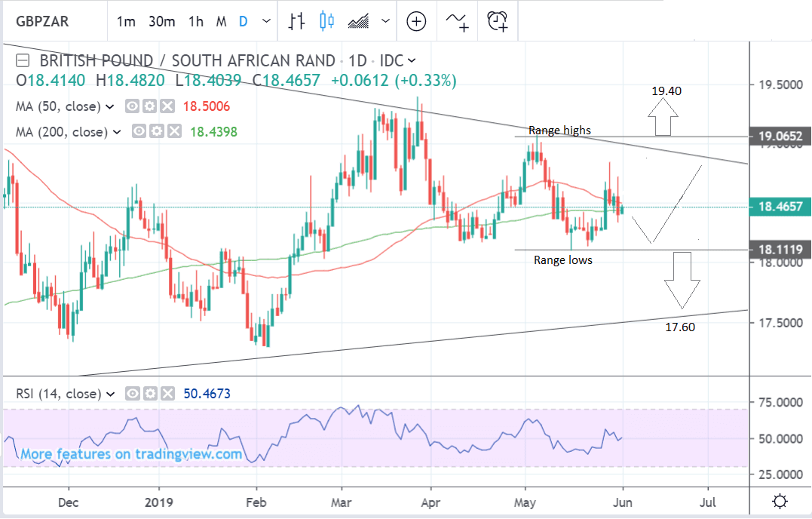
Task: Switch to the 30m timeframe
Action: (x=161, y=21)
